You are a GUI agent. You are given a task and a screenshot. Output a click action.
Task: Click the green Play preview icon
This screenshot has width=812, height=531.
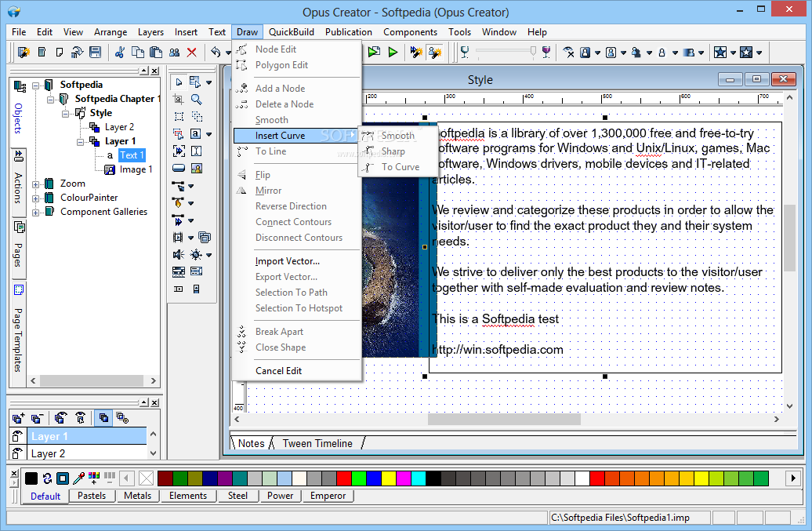coord(393,52)
